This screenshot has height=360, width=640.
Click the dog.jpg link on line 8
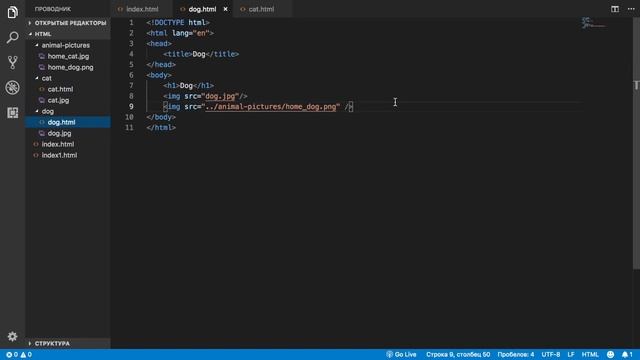[x=220, y=96]
